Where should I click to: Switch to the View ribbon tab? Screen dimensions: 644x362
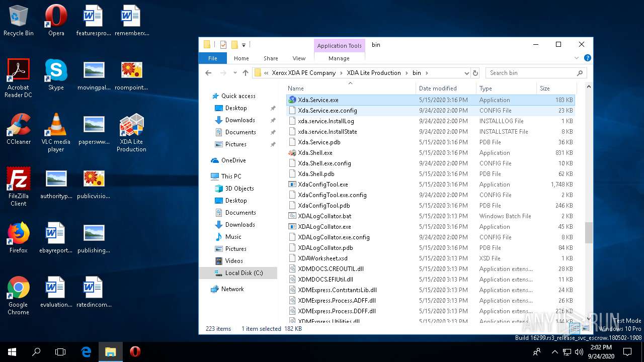point(299,58)
